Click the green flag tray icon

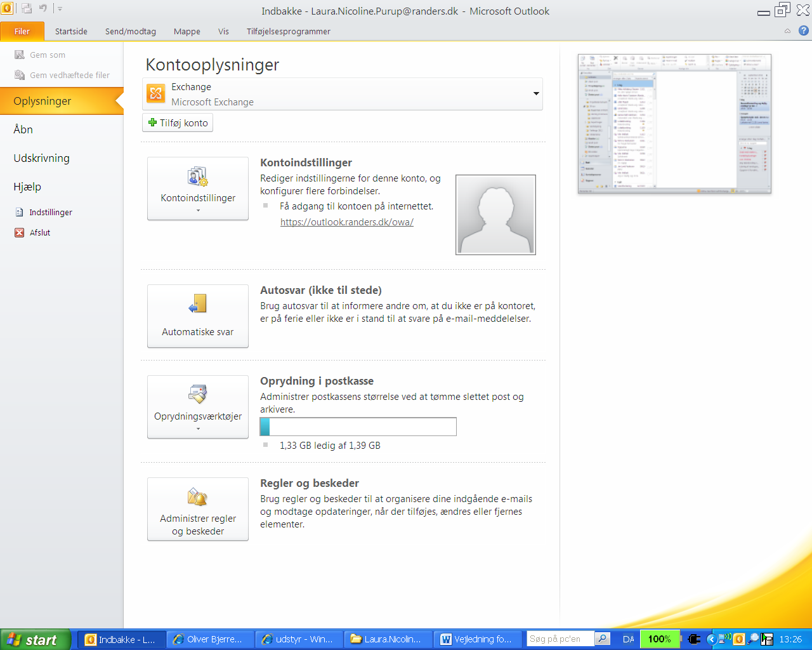coord(767,639)
